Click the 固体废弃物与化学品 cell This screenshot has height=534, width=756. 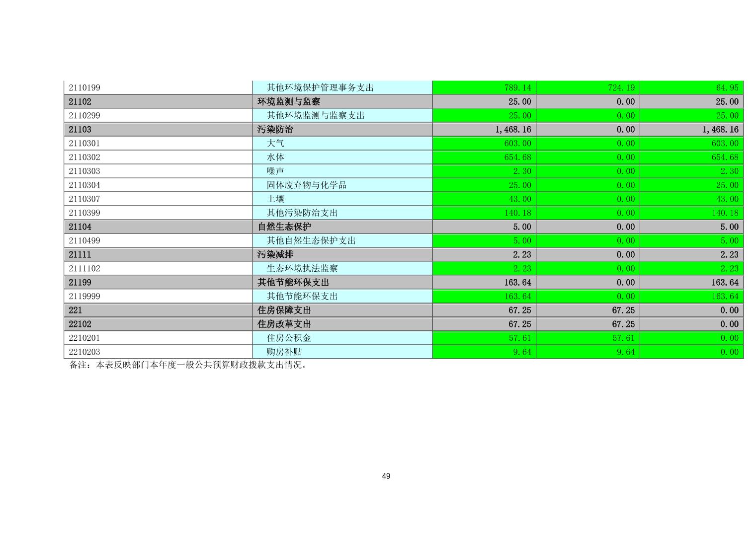click(306, 185)
